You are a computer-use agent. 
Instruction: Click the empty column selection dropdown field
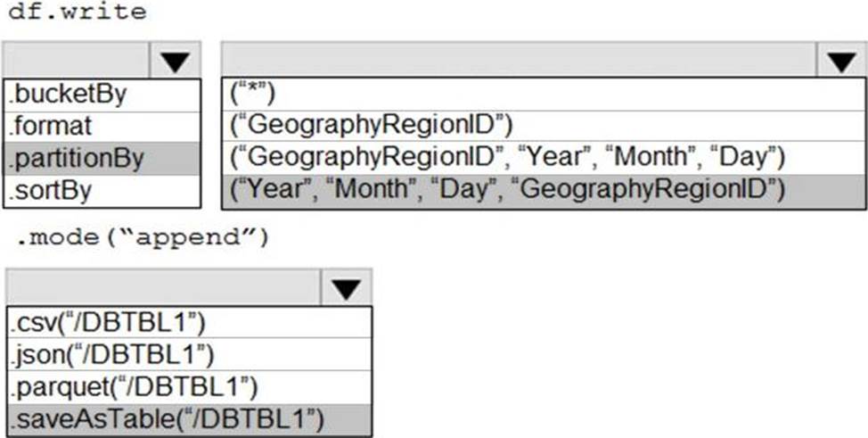pyautogui.click(x=519, y=61)
